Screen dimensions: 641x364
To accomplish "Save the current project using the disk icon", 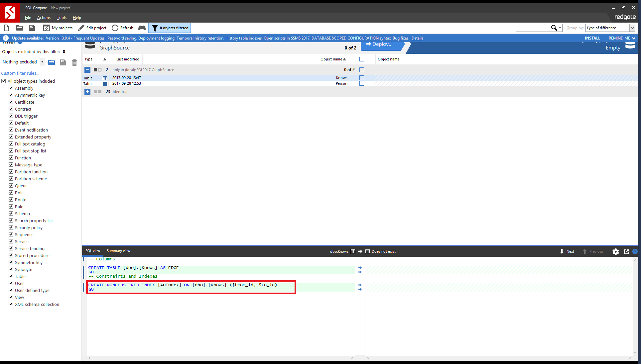I will (31, 28).
